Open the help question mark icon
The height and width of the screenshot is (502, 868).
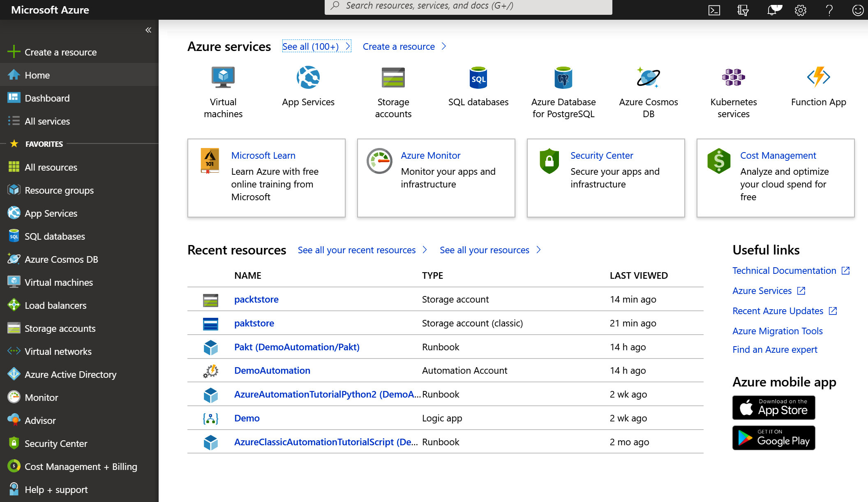(x=829, y=10)
